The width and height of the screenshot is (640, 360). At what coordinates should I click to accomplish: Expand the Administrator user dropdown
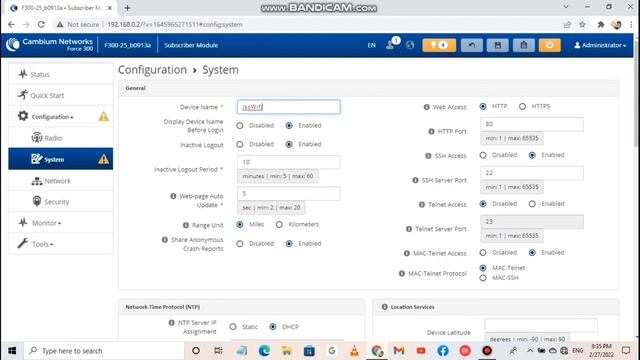[600, 45]
